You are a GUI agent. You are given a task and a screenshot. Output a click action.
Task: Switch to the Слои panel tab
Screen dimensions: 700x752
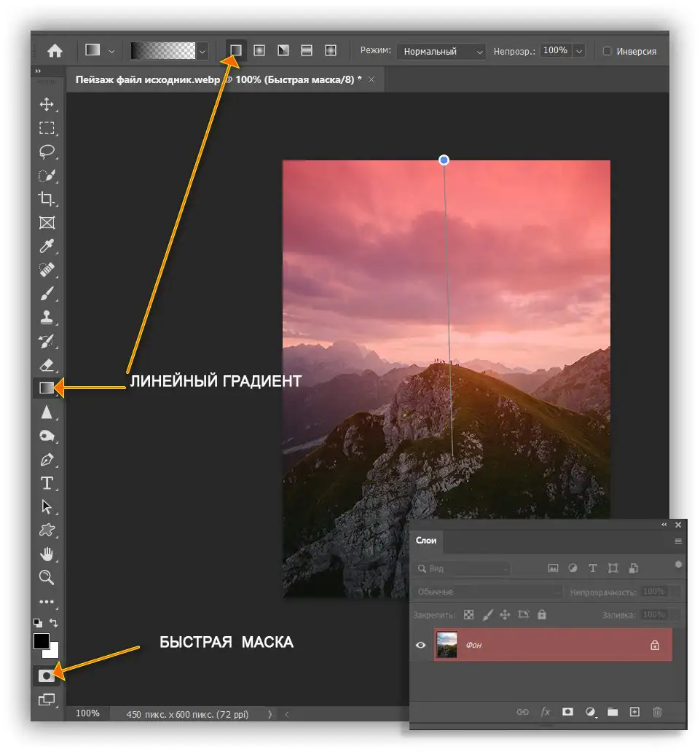pos(425,541)
